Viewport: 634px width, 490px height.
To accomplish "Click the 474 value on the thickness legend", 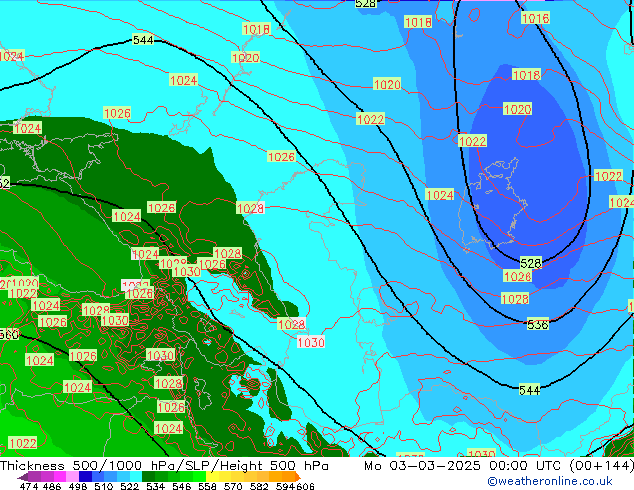I will click(x=29, y=486).
